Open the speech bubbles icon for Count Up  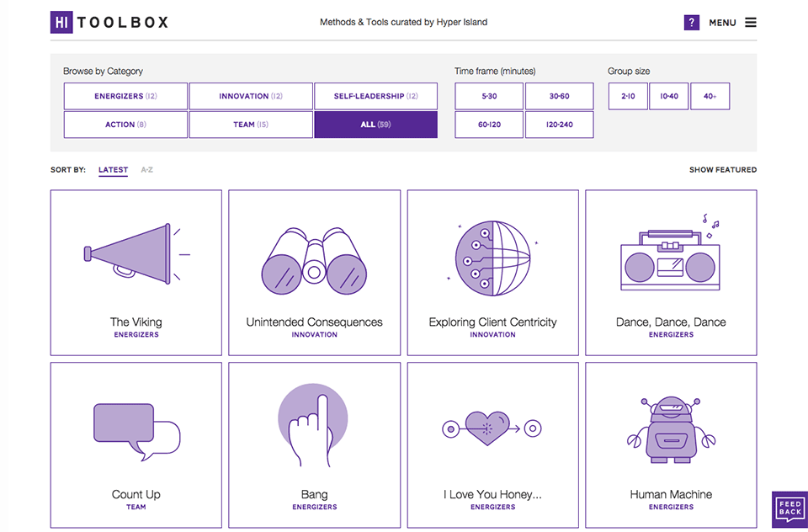136,431
